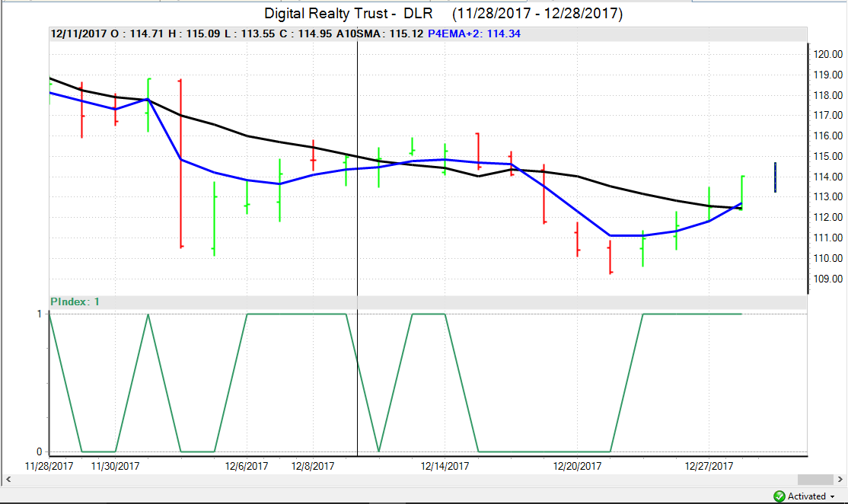Click the 12/27/2017 date axis label

pyautogui.click(x=709, y=466)
